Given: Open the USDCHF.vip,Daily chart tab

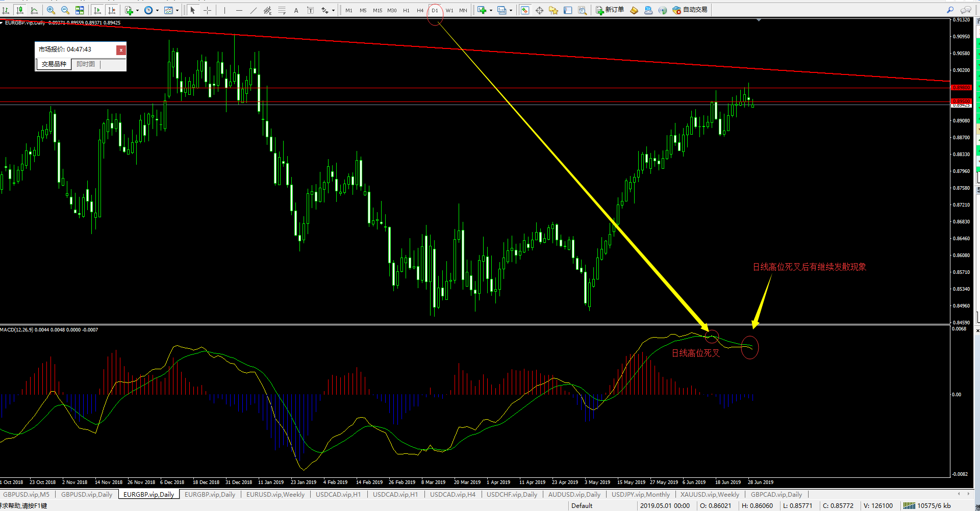Looking at the screenshot, I should (512, 494).
